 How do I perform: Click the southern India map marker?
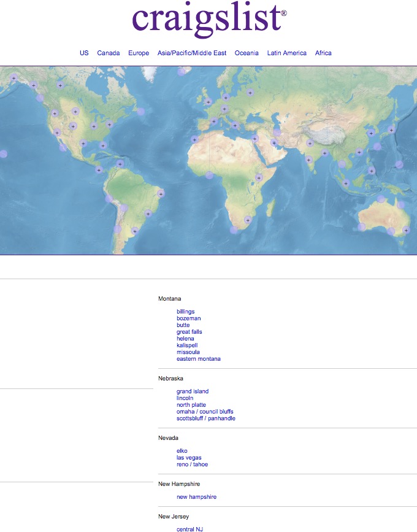(x=309, y=160)
